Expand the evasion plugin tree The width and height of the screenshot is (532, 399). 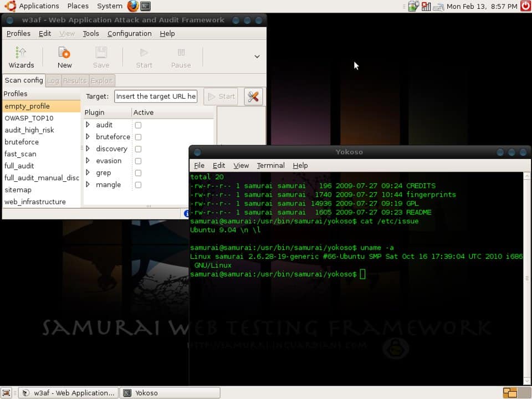[88, 161]
